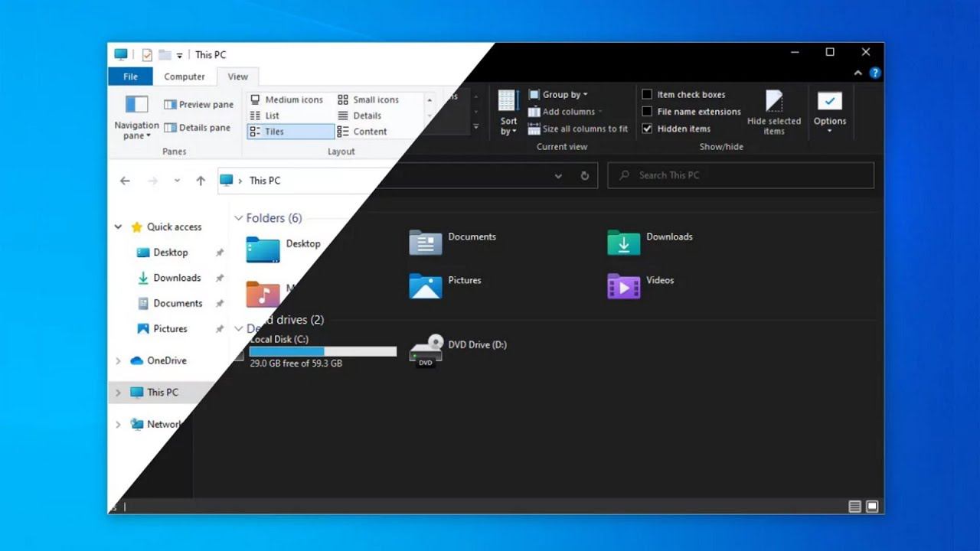Image resolution: width=980 pixels, height=551 pixels.
Task: Click the 29.0 GB free of 59.3 GB text
Action: (296, 364)
